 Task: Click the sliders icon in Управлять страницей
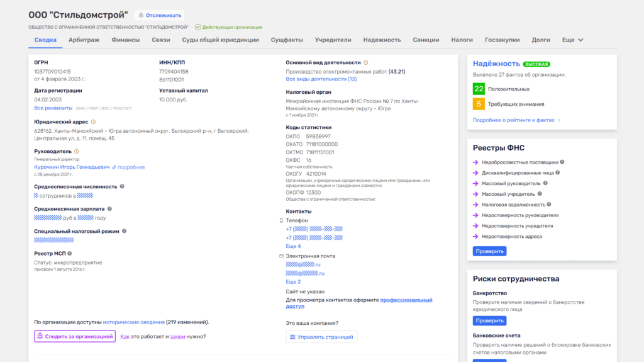292,337
